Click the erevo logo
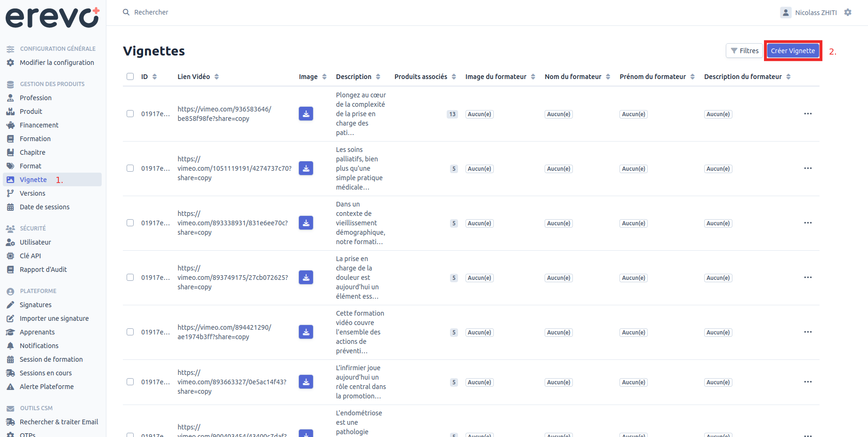 (x=52, y=18)
